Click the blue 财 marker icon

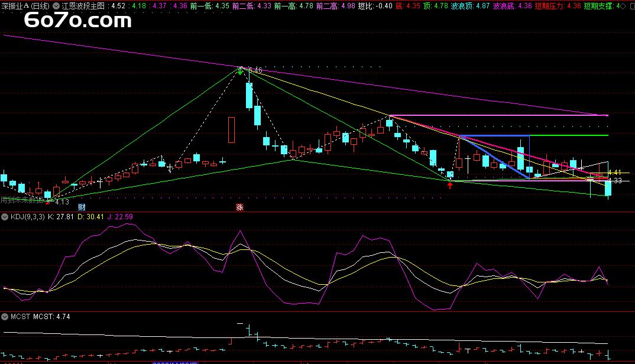[x=82, y=207]
